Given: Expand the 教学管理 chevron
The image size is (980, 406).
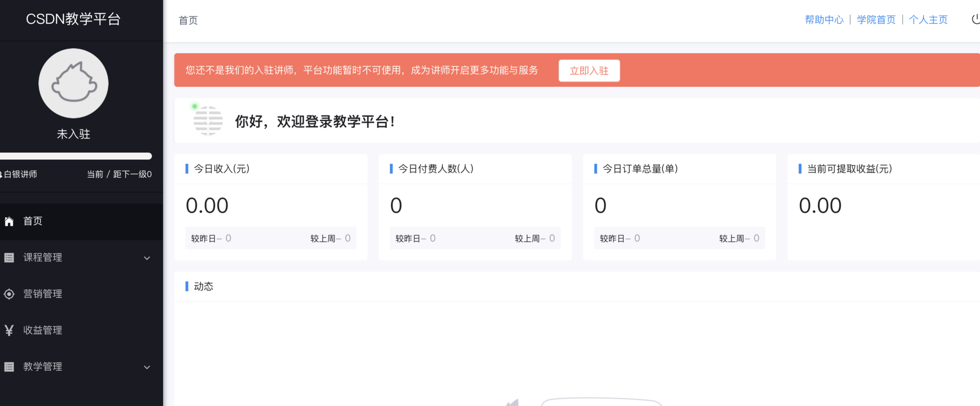Looking at the screenshot, I should click(x=147, y=367).
